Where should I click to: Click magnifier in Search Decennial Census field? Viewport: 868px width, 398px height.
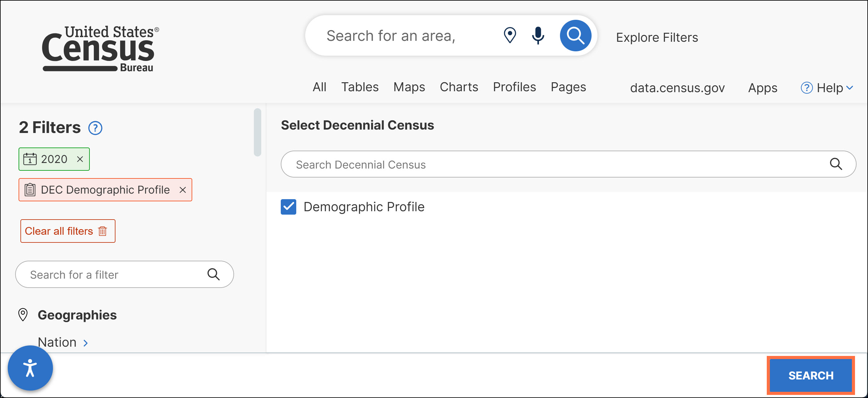click(836, 164)
